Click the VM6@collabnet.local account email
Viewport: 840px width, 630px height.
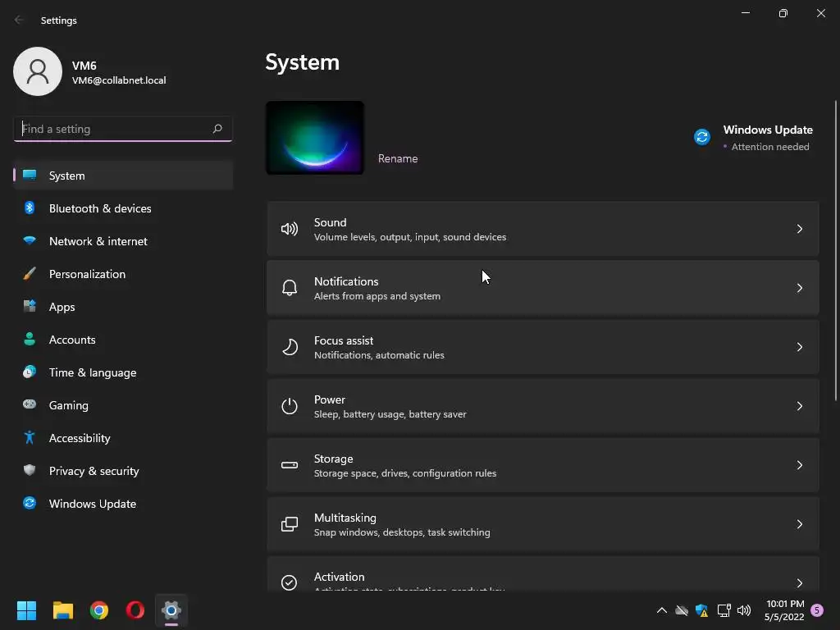[x=119, y=80]
